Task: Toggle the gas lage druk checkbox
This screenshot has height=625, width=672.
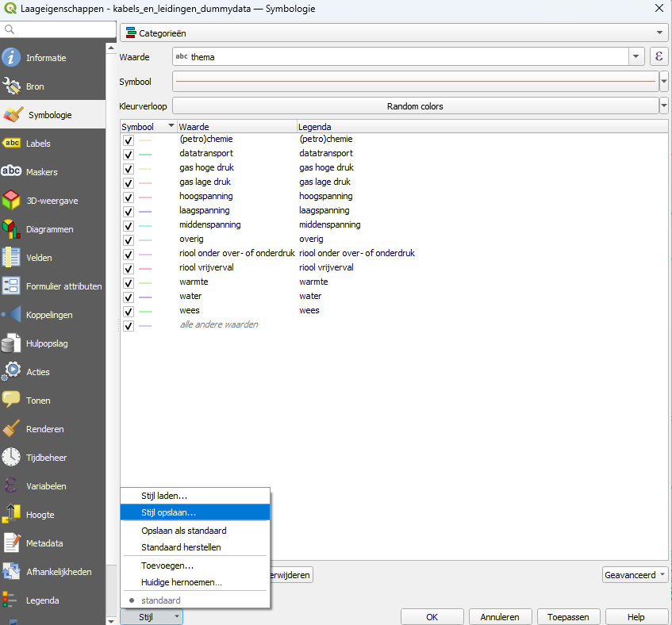Action: 129,183
